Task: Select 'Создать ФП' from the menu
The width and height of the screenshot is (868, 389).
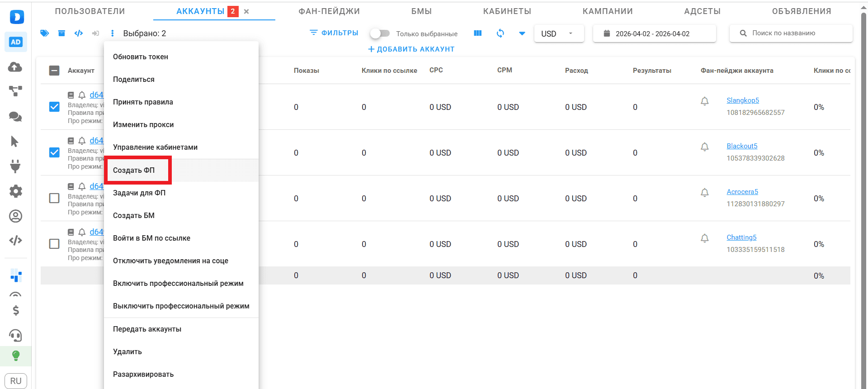Action: [x=134, y=170]
